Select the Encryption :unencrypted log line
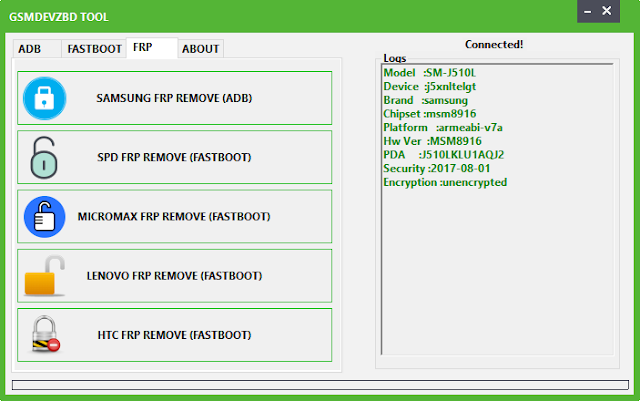Screen dimensions: 640x401 tap(445, 183)
